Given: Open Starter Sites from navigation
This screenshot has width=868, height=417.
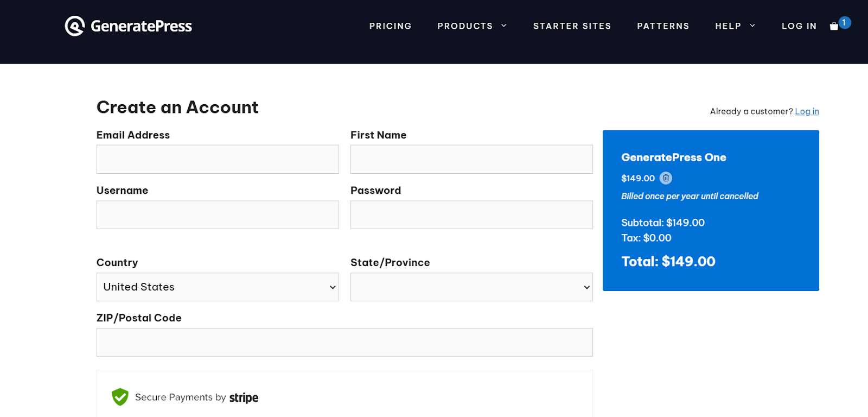Looking at the screenshot, I should pos(572,26).
